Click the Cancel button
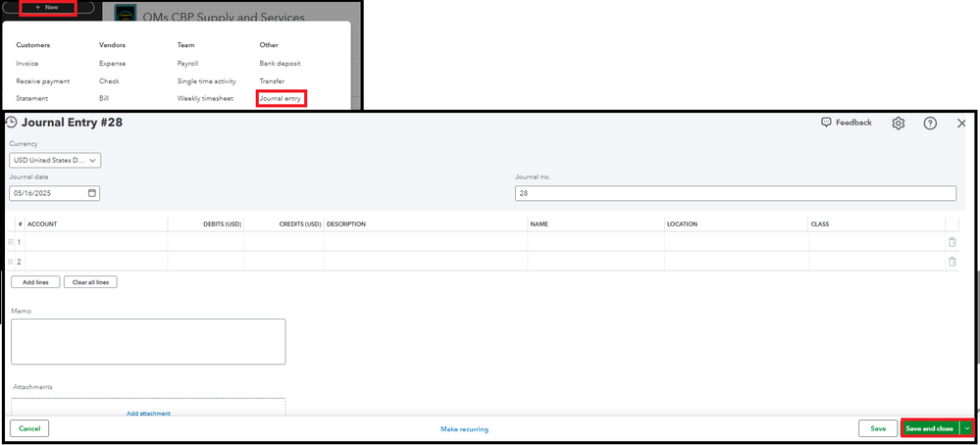The width and height of the screenshot is (980, 445). click(x=29, y=428)
